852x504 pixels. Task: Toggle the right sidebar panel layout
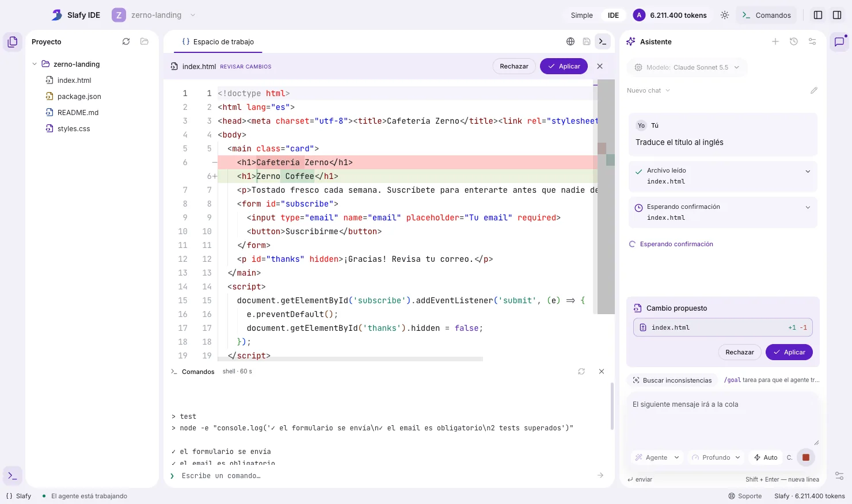click(837, 16)
